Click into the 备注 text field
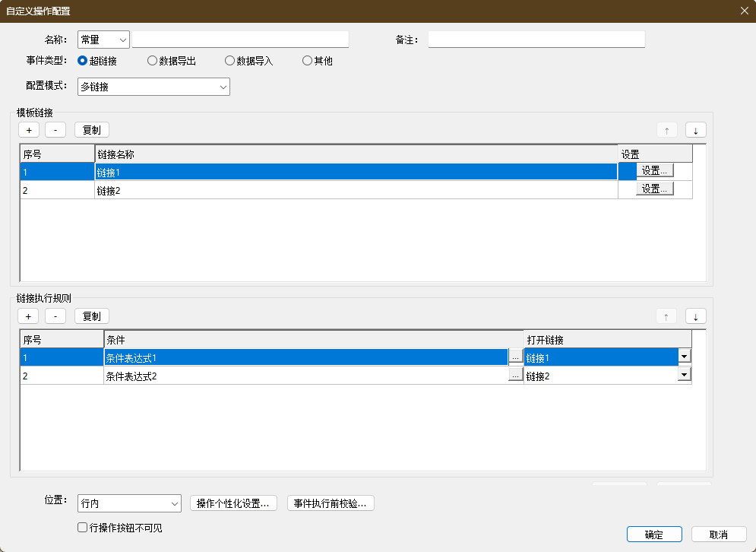Screen dimensions: 756x552 point(536,40)
